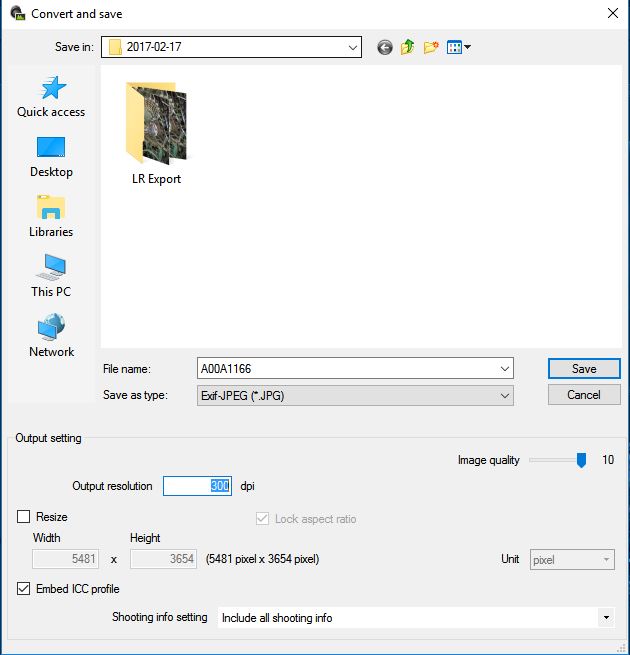Open Network location

click(x=51, y=336)
